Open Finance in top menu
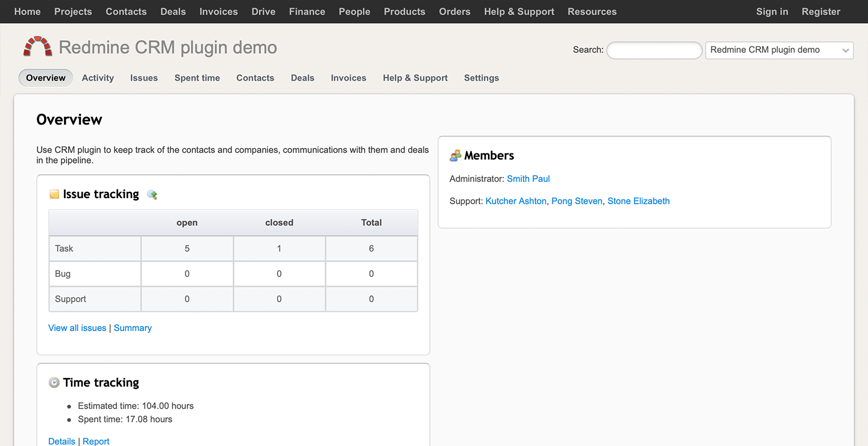 (x=307, y=11)
